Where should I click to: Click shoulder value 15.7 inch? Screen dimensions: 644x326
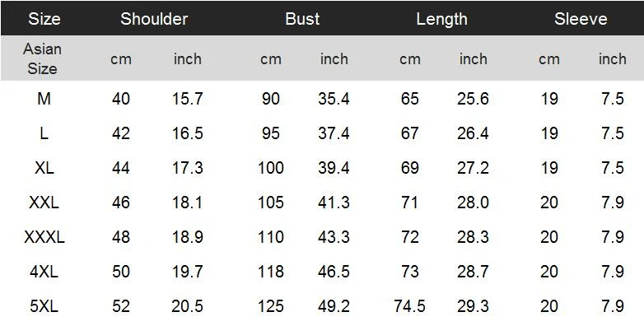[x=187, y=99]
